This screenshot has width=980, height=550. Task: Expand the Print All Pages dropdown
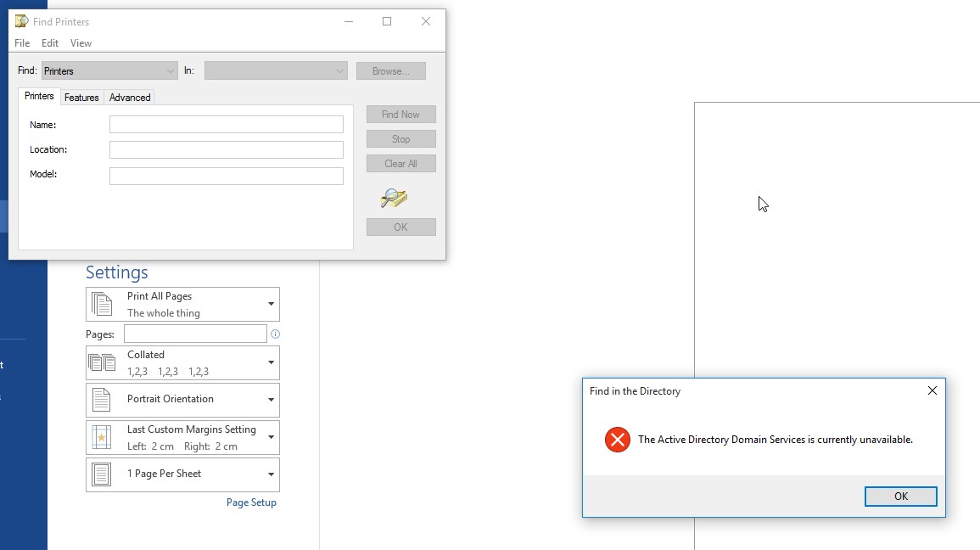(x=271, y=305)
